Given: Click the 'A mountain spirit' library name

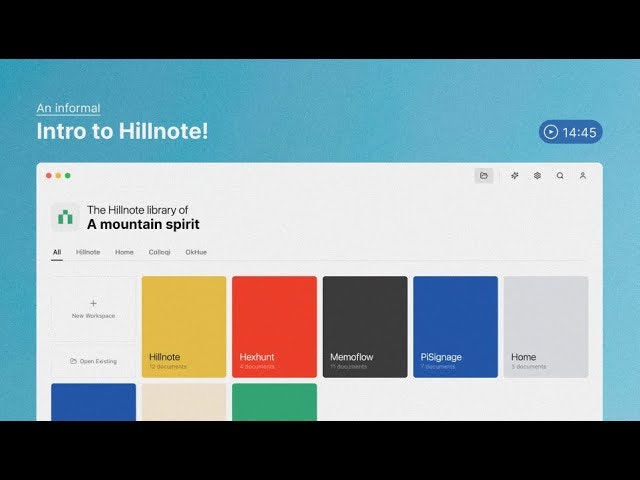Looking at the screenshot, I should (143, 224).
